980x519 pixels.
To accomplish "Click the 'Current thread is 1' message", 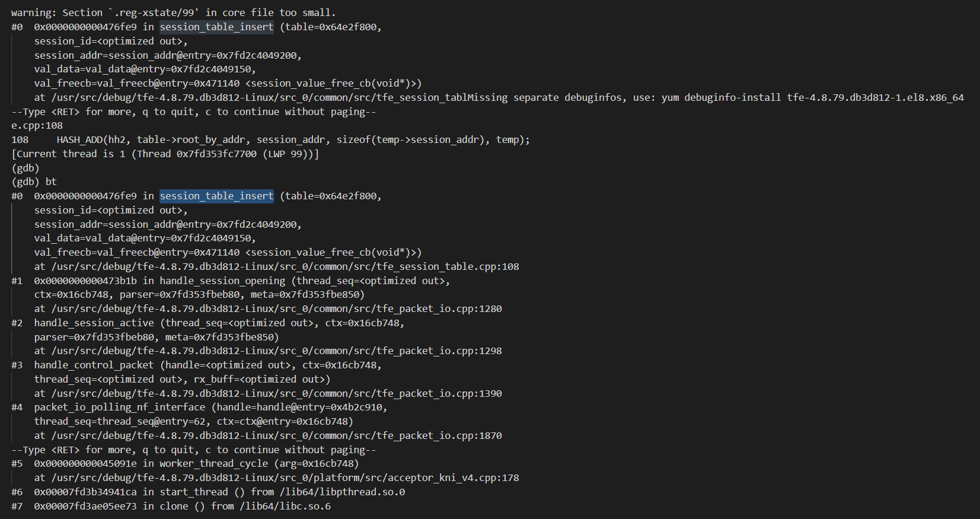I will (71, 154).
